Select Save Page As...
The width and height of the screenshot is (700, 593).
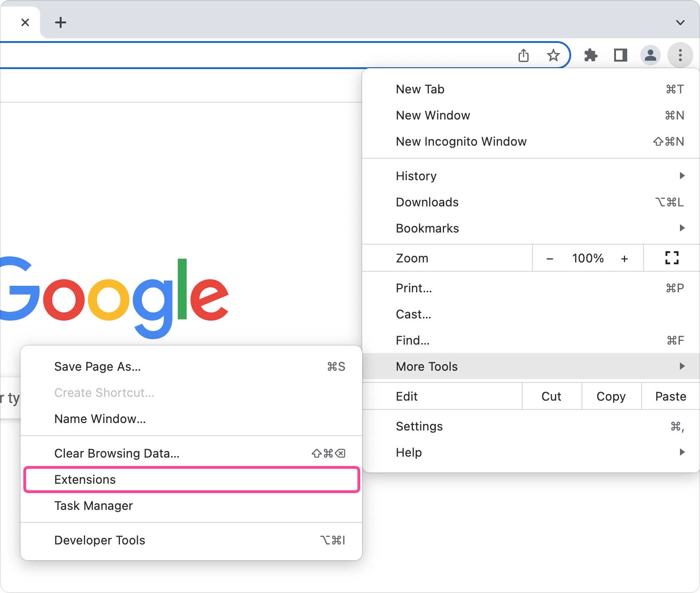tap(191, 367)
